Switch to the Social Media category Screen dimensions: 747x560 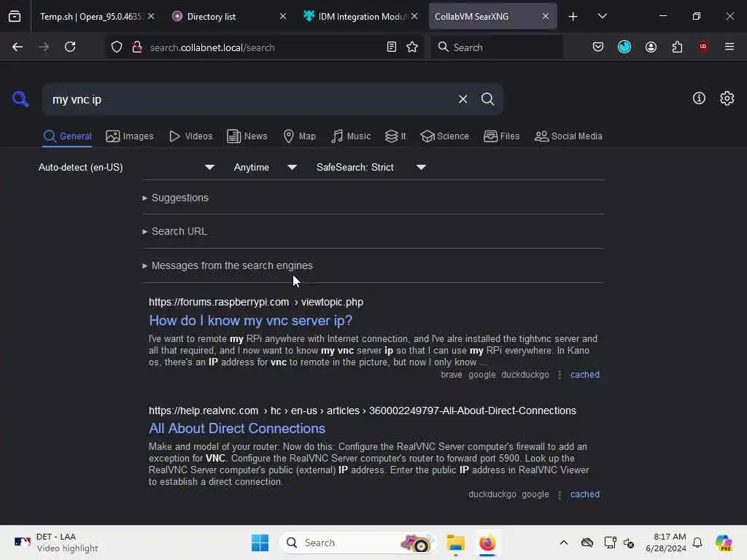pyautogui.click(x=568, y=136)
